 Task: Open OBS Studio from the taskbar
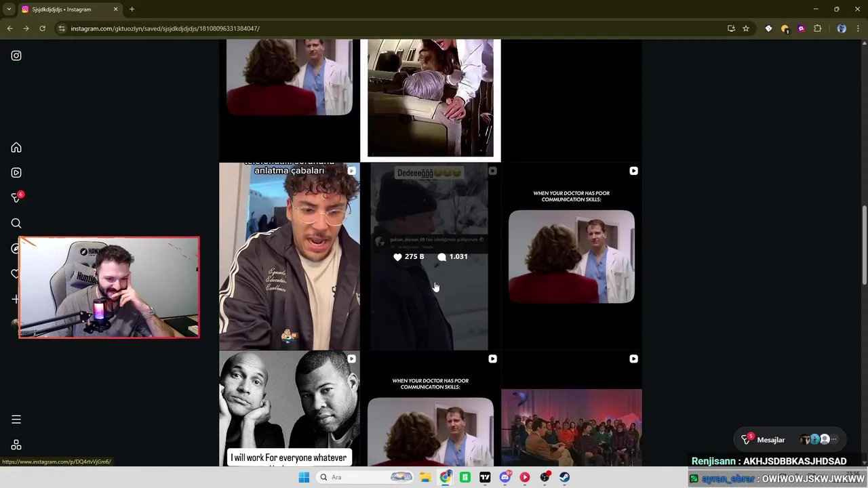[x=545, y=477]
